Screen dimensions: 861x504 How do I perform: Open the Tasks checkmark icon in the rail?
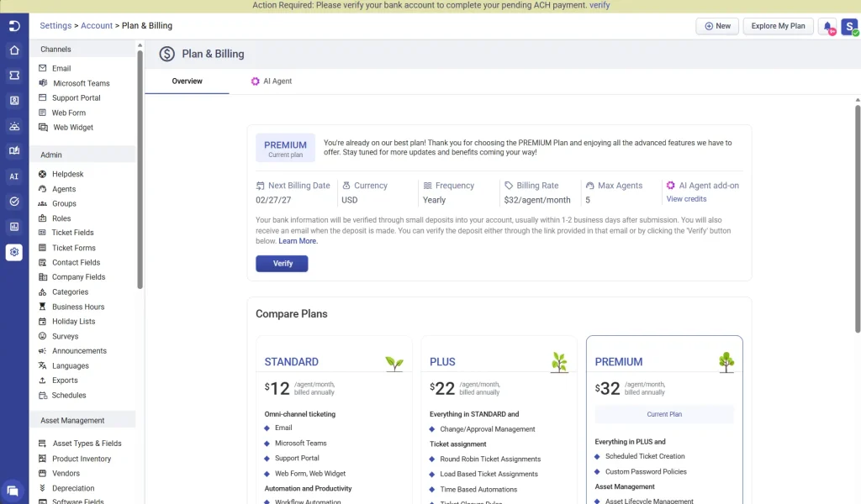[12, 202]
